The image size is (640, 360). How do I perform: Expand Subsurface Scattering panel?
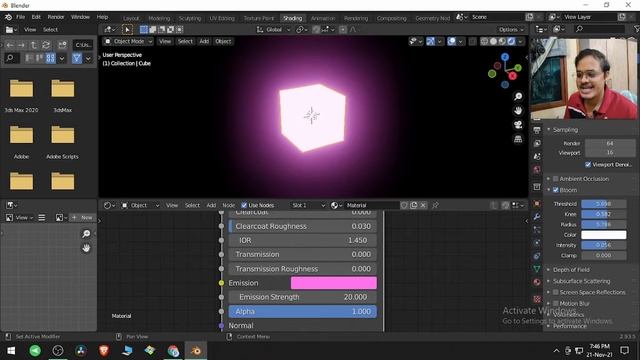click(581, 281)
